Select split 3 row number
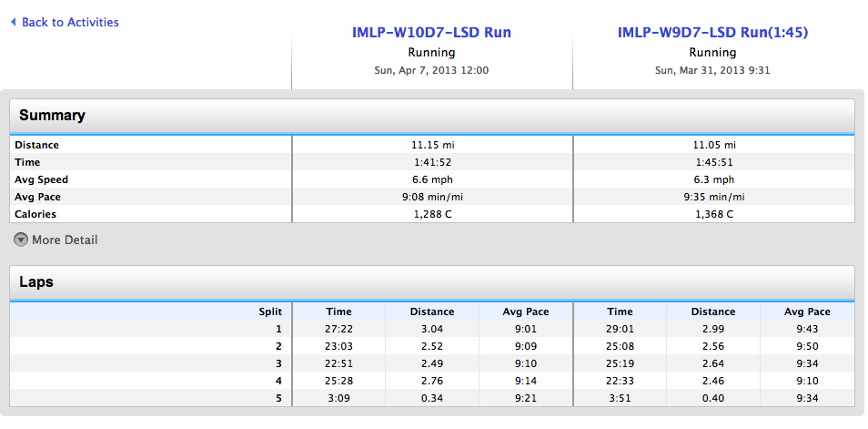This screenshot has width=868, height=429. click(x=279, y=363)
